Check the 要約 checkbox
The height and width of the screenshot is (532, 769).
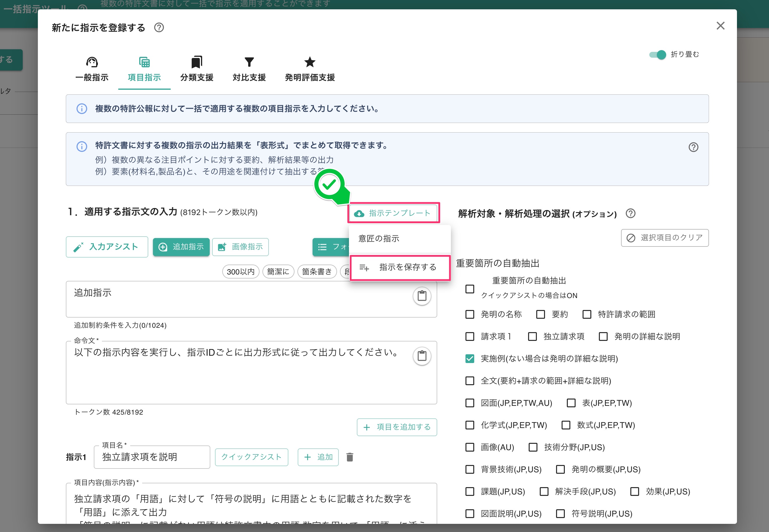pos(540,314)
